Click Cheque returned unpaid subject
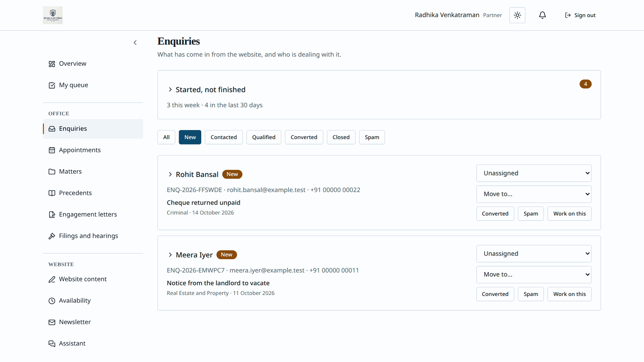The width and height of the screenshot is (644, 362). click(x=204, y=202)
